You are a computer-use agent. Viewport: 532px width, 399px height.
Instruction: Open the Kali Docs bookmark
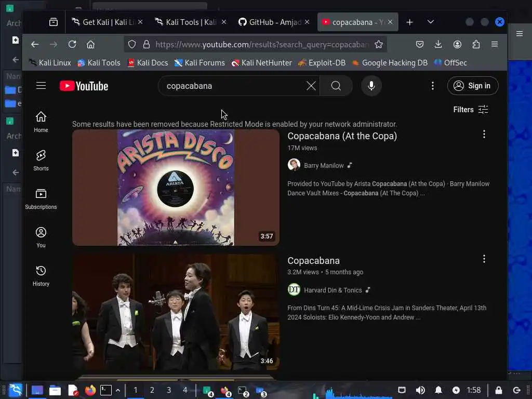(x=148, y=63)
